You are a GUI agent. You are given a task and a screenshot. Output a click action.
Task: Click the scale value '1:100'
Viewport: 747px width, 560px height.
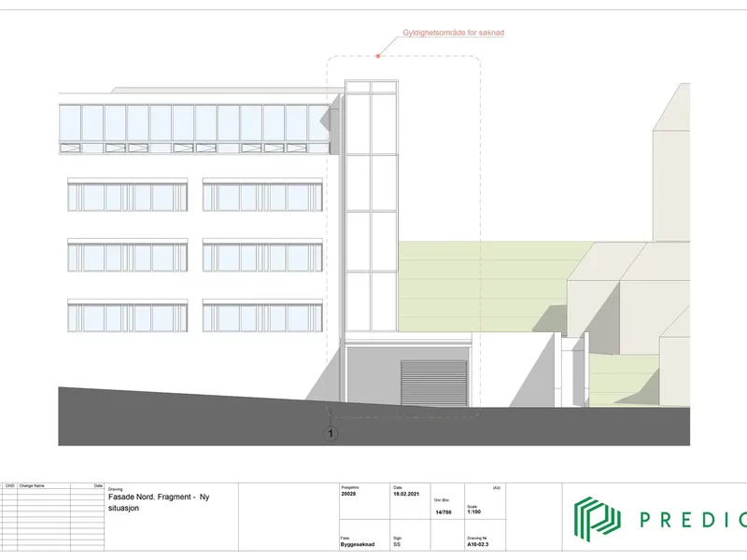click(x=474, y=511)
